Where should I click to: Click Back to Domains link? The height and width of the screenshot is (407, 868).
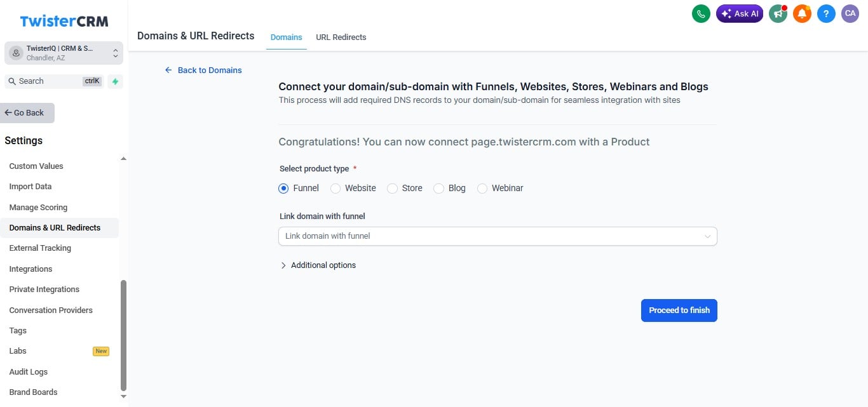click(x=203, y=70)
